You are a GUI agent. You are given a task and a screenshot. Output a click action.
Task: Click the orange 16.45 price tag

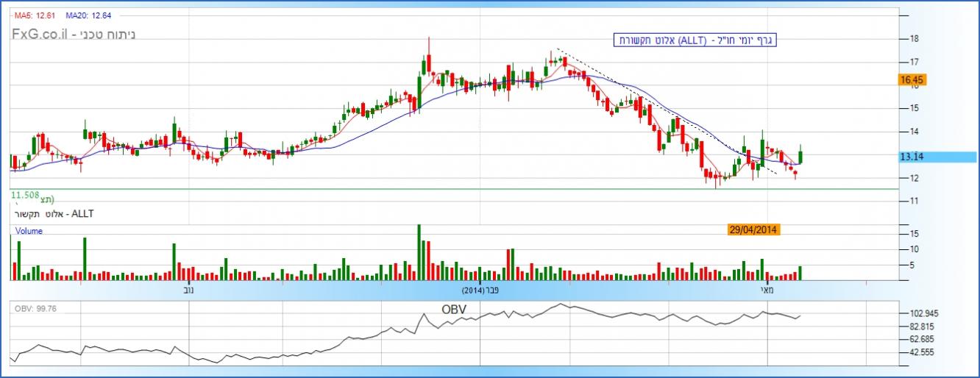pyautogui.click(x=911, y=79)
